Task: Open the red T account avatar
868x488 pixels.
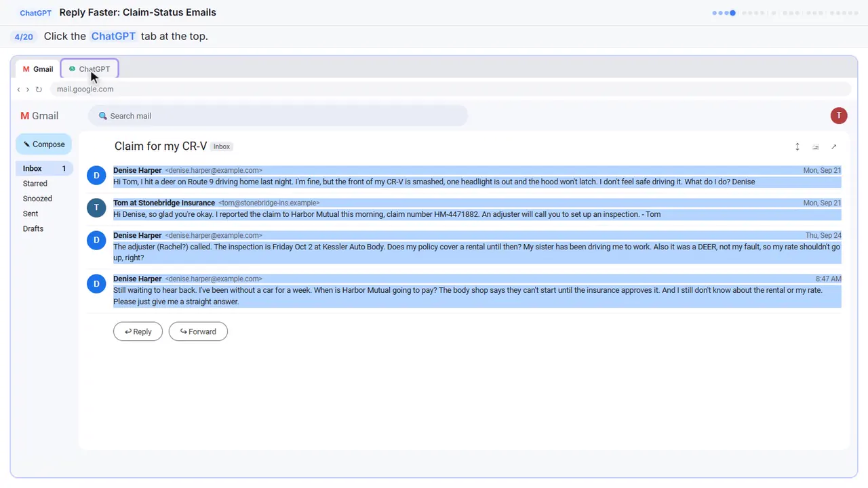Action: (839, 115)
